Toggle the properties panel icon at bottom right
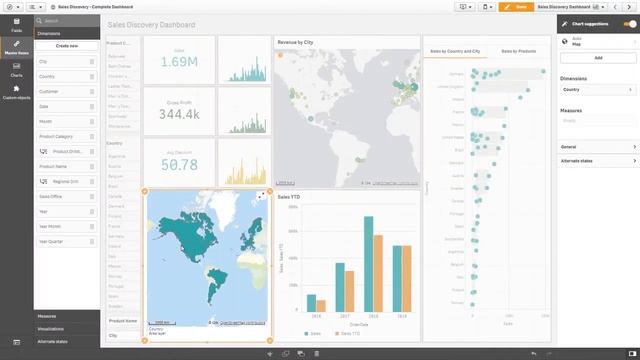640x360 pixels. click(x=632, y=354)
